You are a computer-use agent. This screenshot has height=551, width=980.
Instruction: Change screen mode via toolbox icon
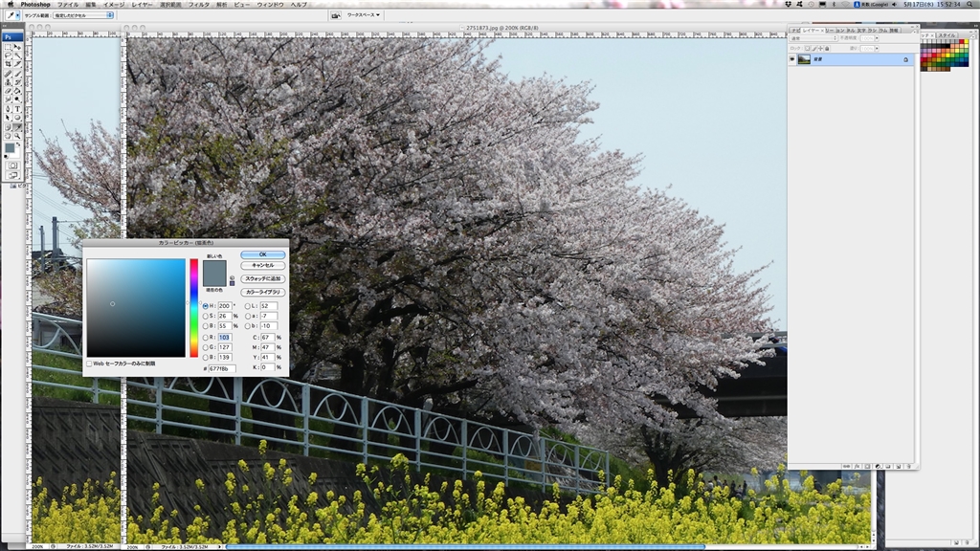click(12, 175)
